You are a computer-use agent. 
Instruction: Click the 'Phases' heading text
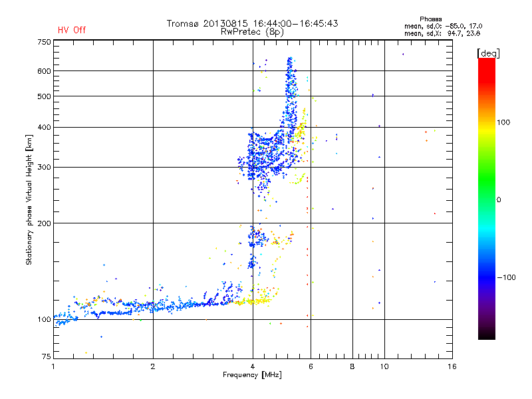click(x=430, y=19)
